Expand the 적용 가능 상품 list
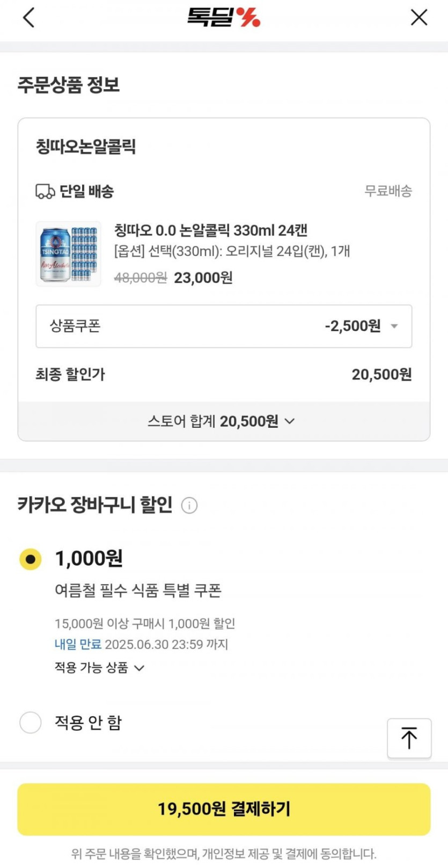Screen dimensions: 448x868 tap(100, 668)
